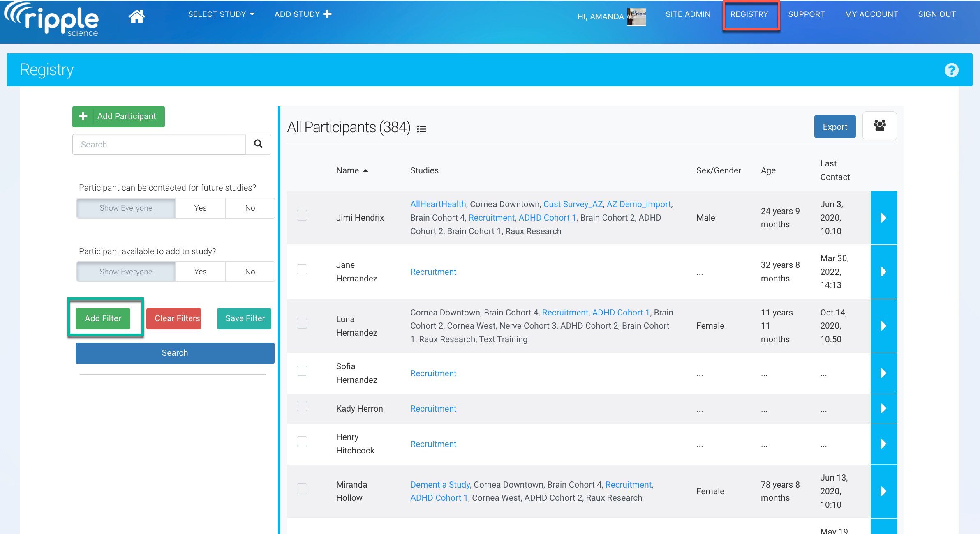Click Amanda's profile avatar image
The width and height of the screenshot is (980, 534).
pyautogui.click(x=636, y=16)
